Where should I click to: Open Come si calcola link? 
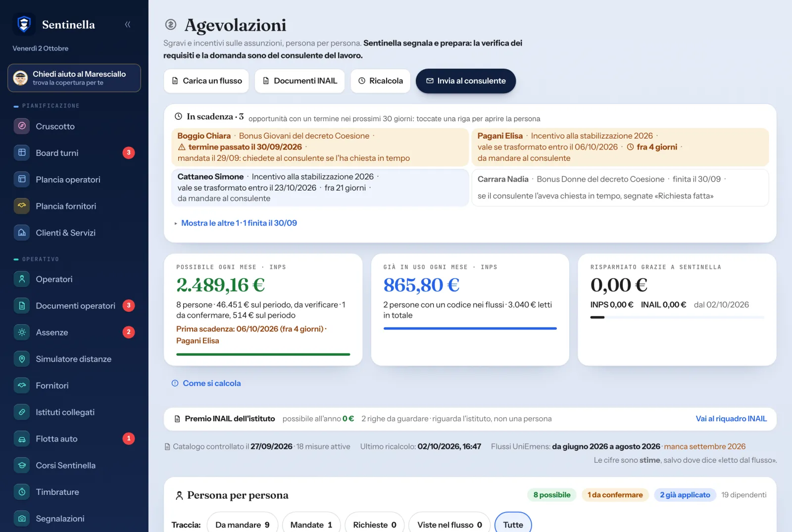point(206,384)
